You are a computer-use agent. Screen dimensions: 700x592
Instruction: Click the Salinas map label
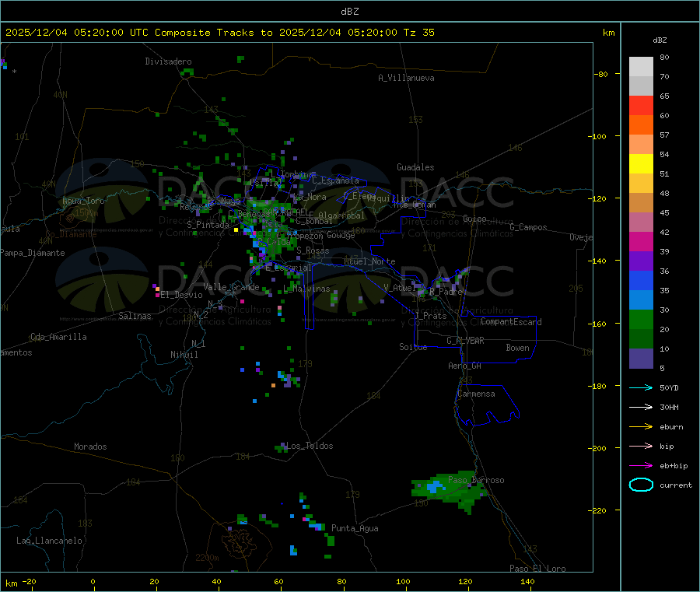135,316
